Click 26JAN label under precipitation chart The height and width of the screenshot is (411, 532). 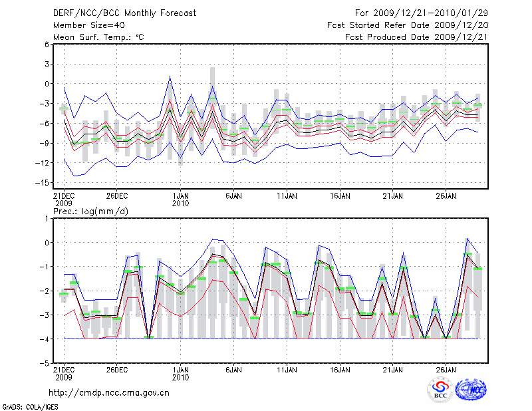[446, 368]
